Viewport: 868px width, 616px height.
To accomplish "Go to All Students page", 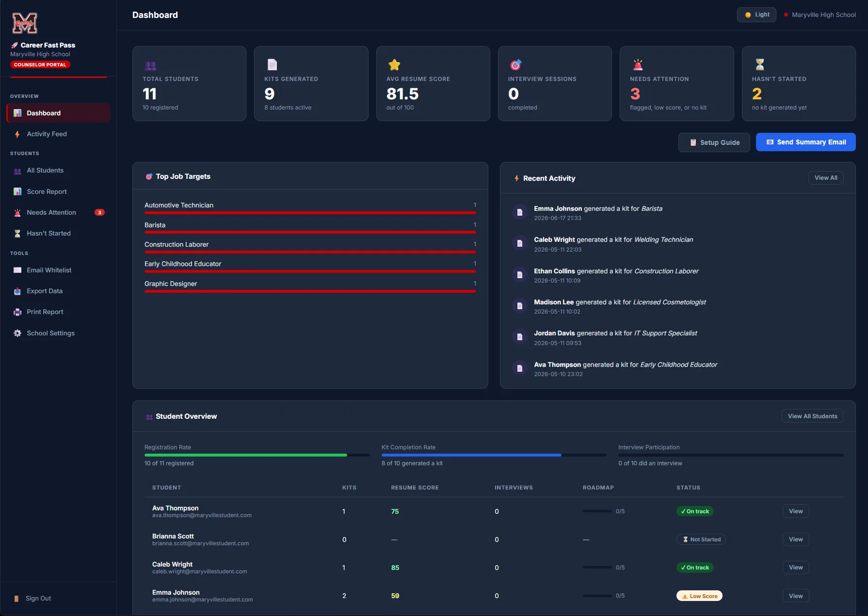I will pyautogui.click(x=58, y=171).
